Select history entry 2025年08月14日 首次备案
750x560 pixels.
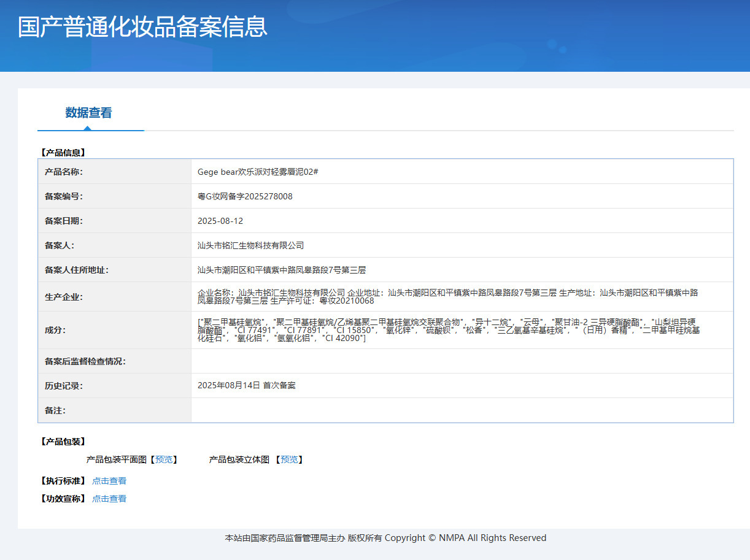coord(247,386)
